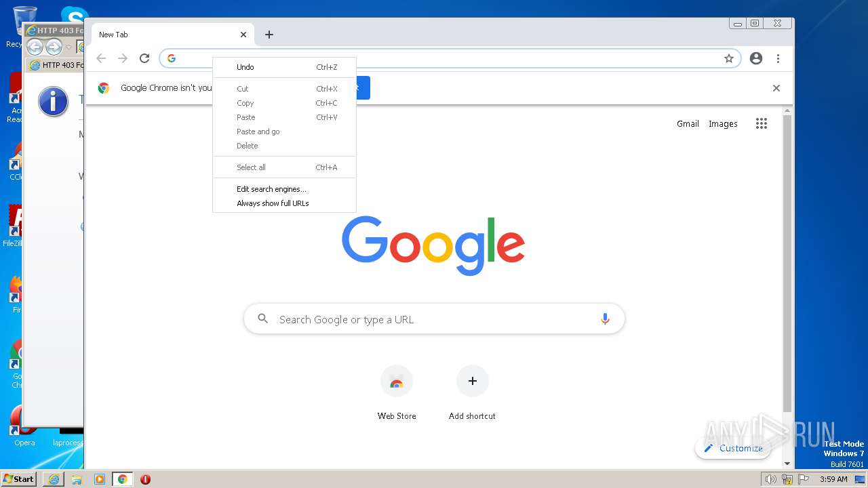Click the Google logo on the page
Image resolution: width=868 pixels, height=488 pixels.
coord(433,245)
